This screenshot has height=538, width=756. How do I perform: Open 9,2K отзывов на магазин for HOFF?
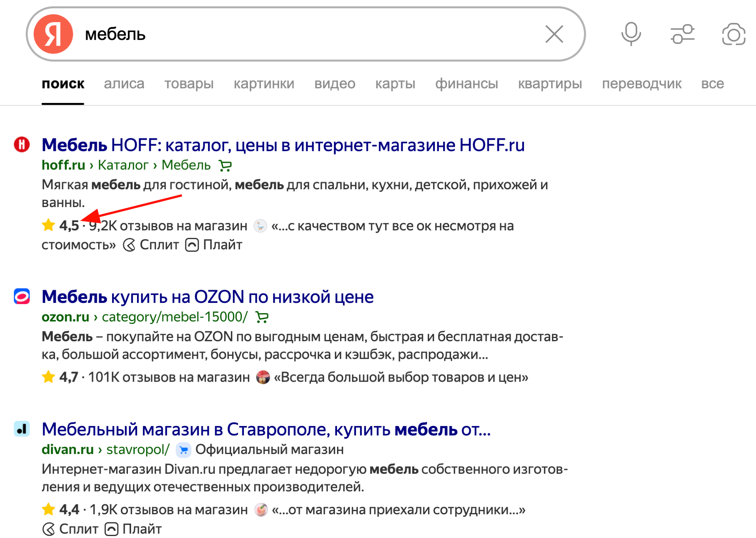tap(168, 226)
